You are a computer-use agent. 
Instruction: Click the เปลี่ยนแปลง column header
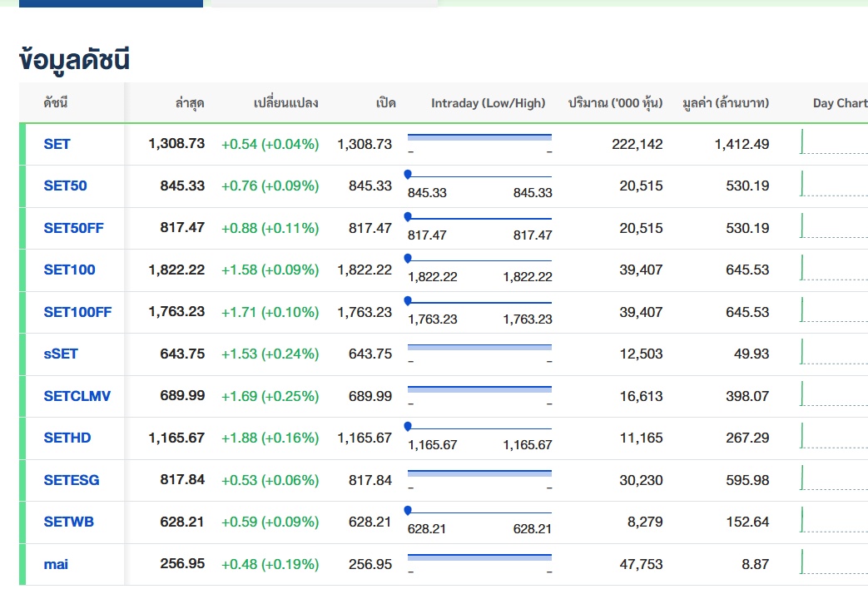[x=285, y=103]
